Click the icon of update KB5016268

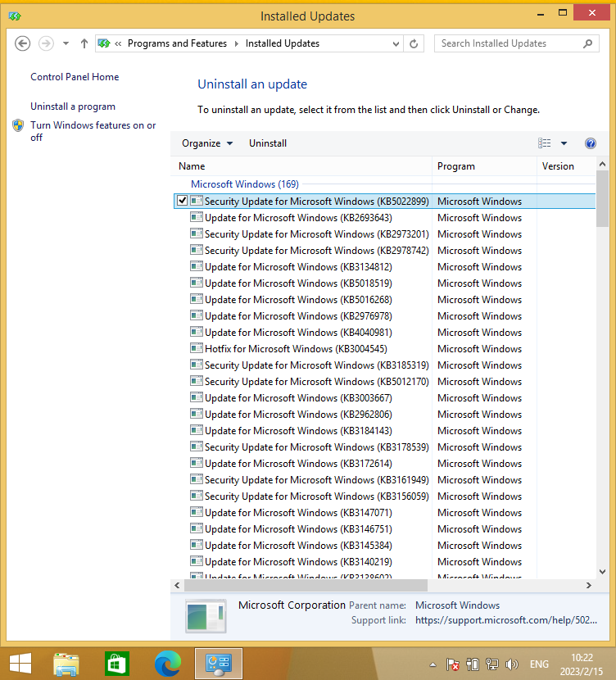tap(197, 299)
